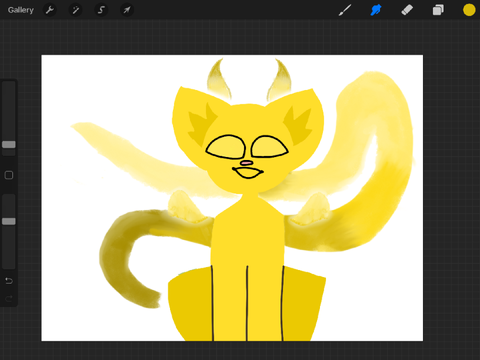Click the cat's pink nose on canvas
The image size is (480, 360).
pyautogui.click(x=247, y=163)
